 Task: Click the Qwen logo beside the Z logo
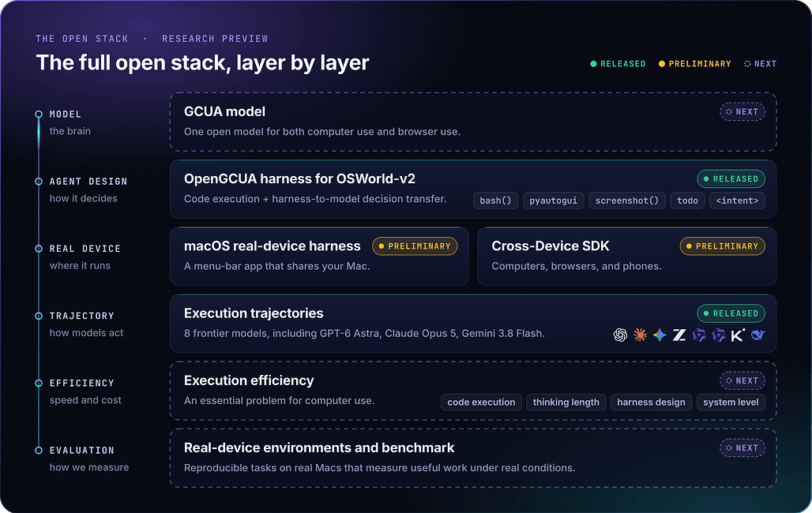[x=699, y=335]
